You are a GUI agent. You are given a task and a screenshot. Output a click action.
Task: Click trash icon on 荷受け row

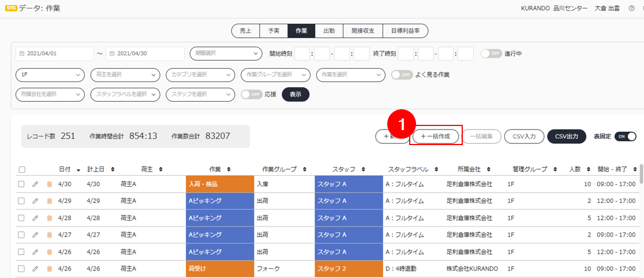click(x=49, y=269)
